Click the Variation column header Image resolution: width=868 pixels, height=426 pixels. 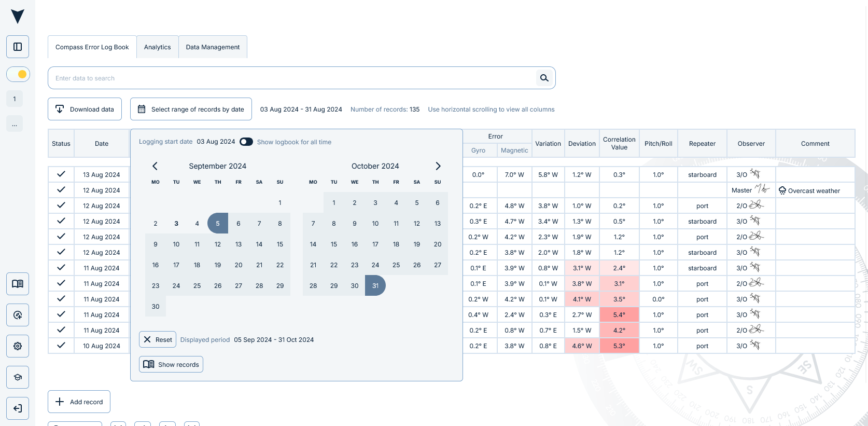point(548,143)
